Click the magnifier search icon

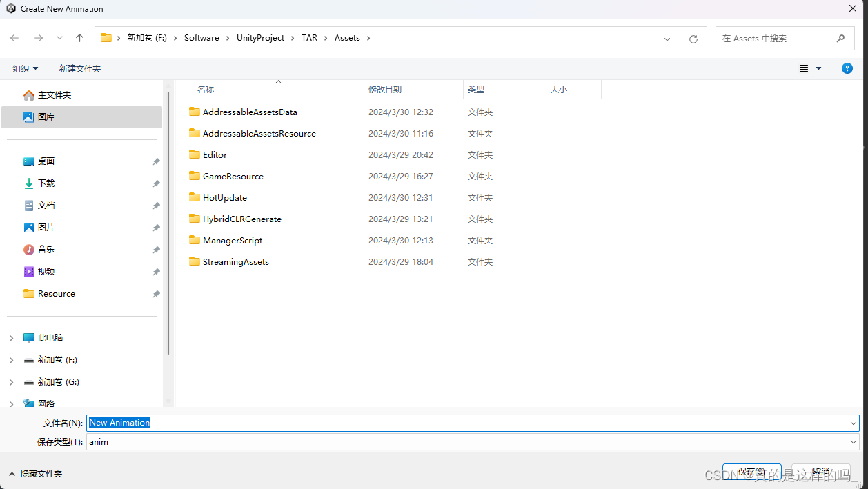[840, 39]
